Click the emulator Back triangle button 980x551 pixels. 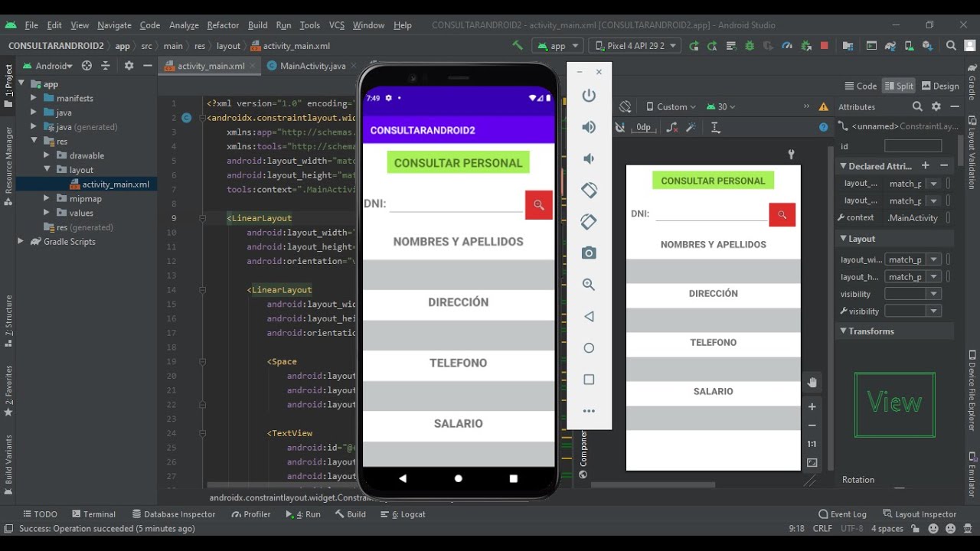click(589, 316)
